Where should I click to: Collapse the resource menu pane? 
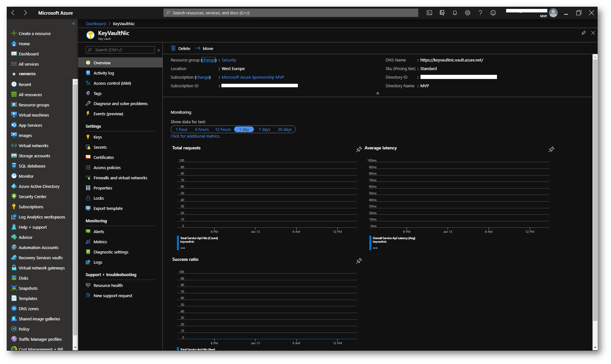pos(159,50)
